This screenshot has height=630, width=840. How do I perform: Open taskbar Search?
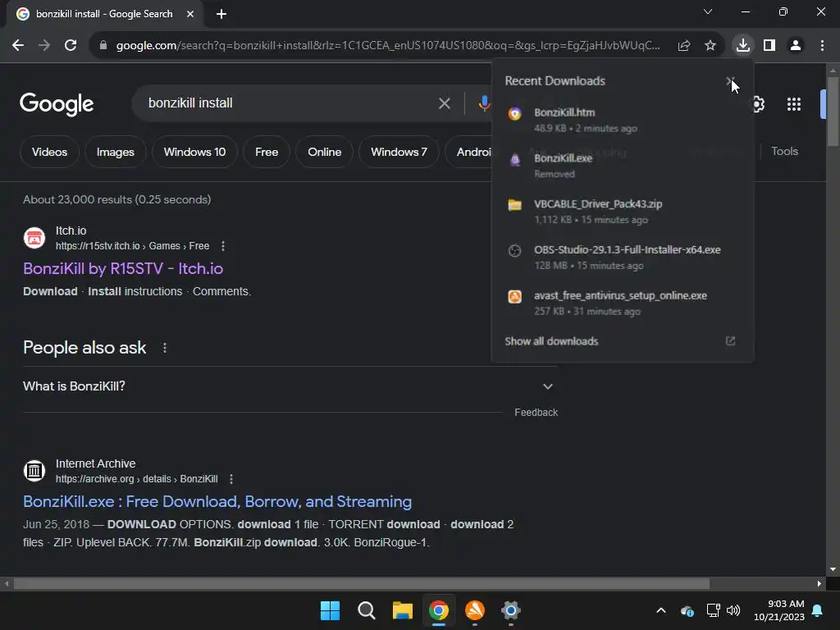[x=367, y=610]
